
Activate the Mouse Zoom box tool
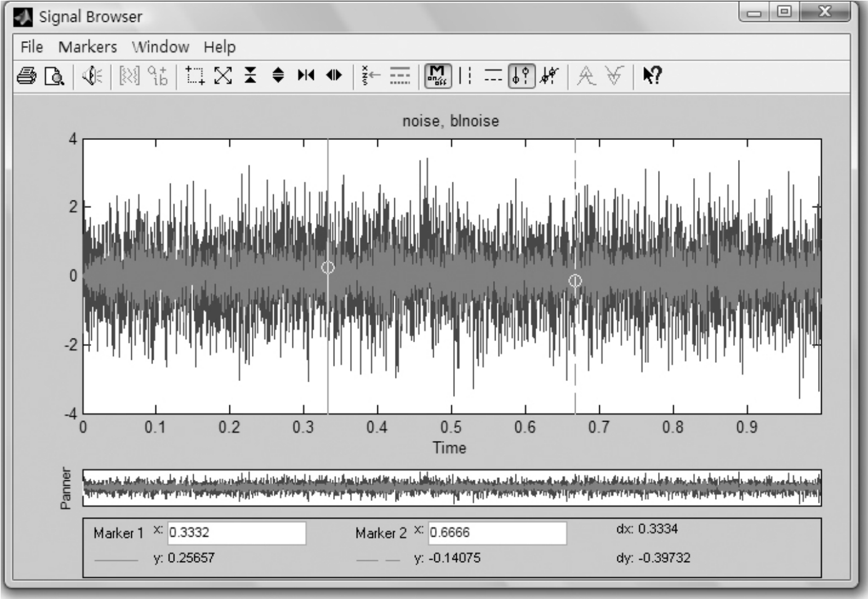tap(195, 76)
